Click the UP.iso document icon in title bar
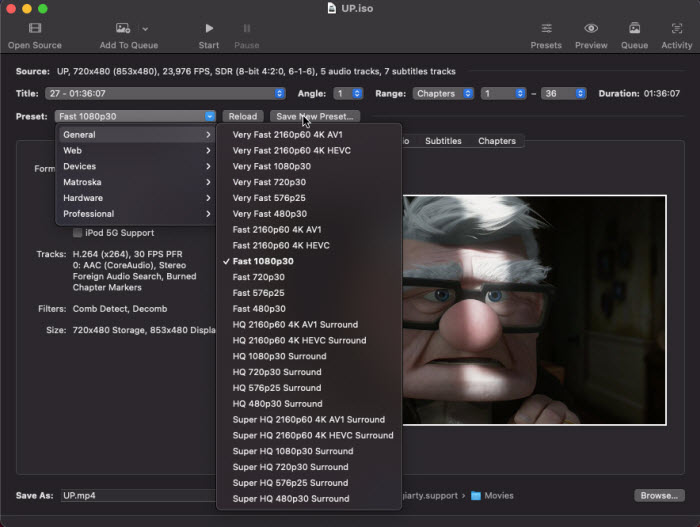The height and width of the screenshot is (527, 700). pyautogui.click(x=332, y=8)
